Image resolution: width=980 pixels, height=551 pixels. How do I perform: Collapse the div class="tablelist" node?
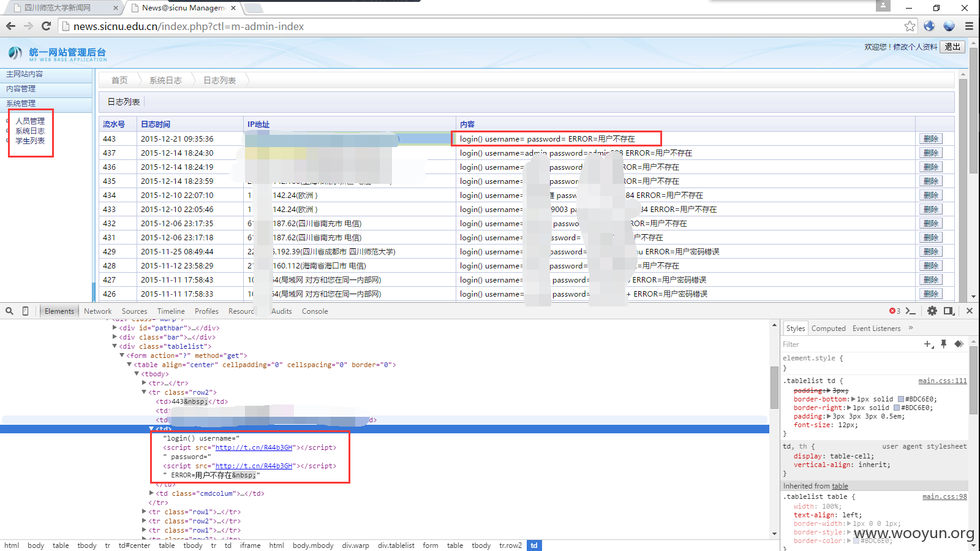115,346
